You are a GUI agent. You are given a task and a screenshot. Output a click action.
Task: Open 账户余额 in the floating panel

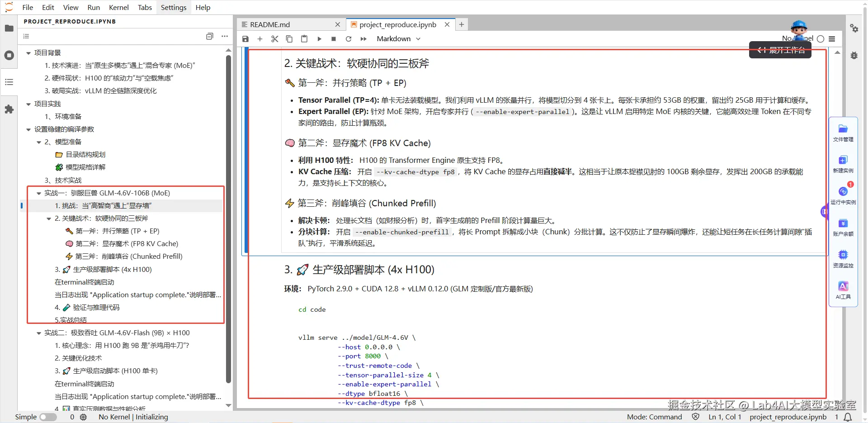point(843,228)
